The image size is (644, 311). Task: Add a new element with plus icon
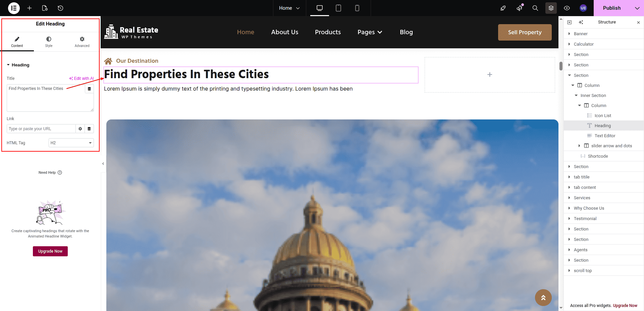tap(30, 8)
